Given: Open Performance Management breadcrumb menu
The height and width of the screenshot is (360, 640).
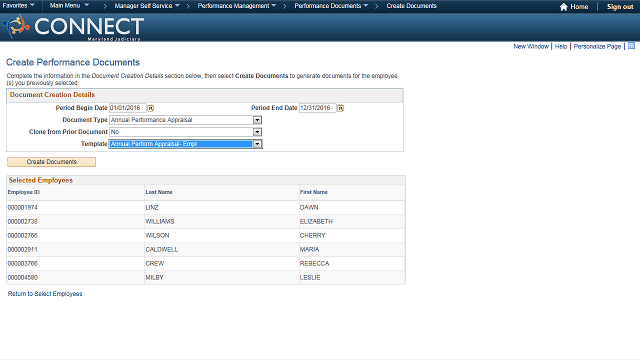Looking at the screenshot, I should tap(237, 6).
